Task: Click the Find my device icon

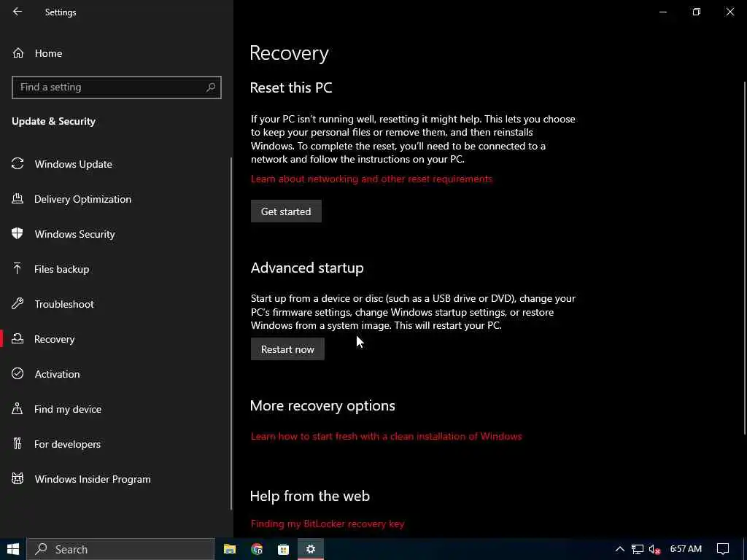Action: (18, 408)
